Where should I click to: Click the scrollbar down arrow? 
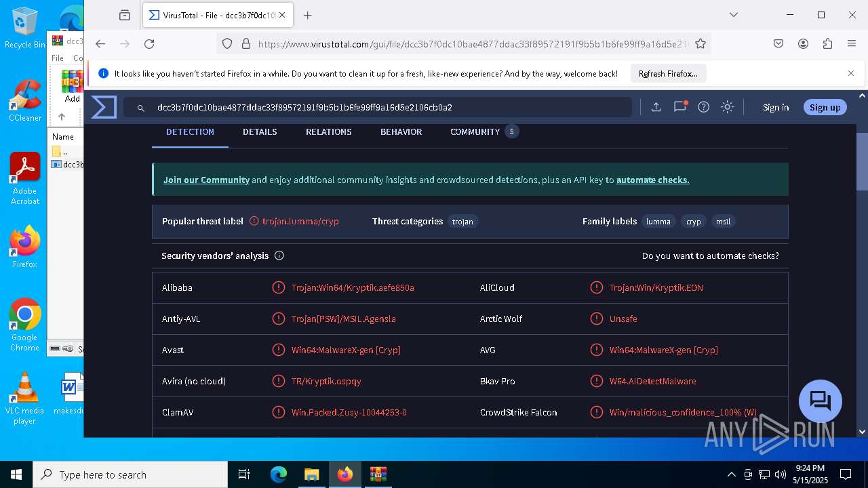point(862,431)
